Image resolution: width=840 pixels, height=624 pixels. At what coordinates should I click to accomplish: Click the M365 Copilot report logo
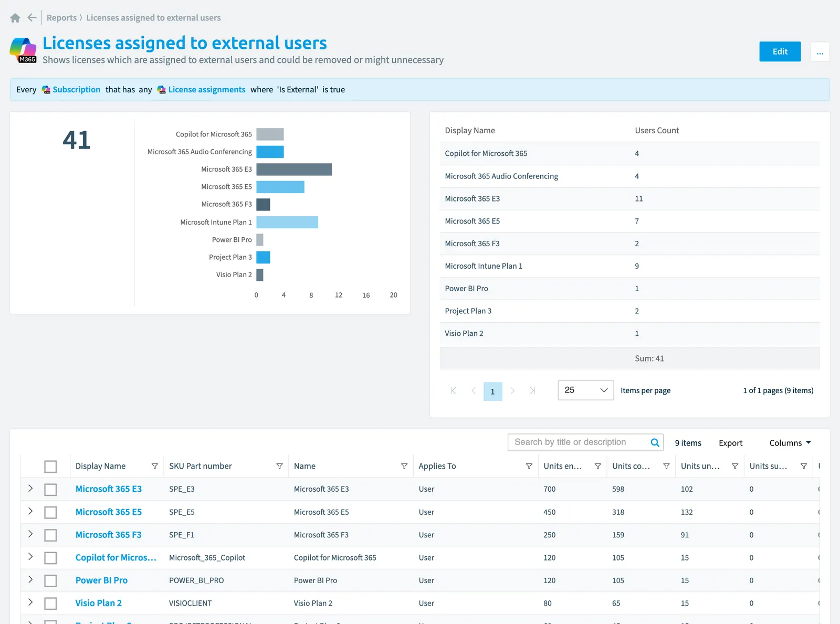pyautogui.click(x=23, y=50)
